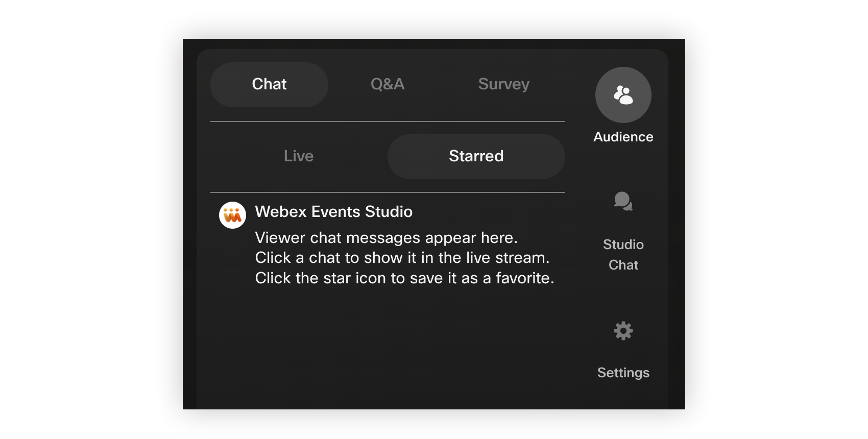Click the Audience label
This screenshot has height=439, width=868.
click(623, 137)
